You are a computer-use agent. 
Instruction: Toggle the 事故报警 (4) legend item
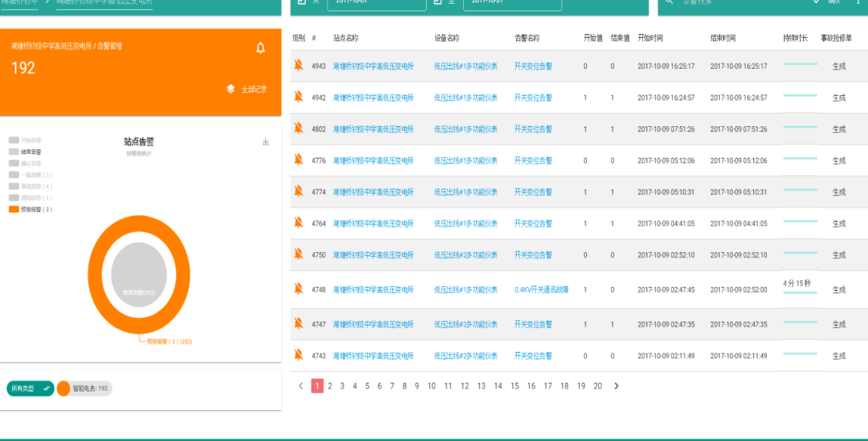pyautogui.click(x=30, y=186)
